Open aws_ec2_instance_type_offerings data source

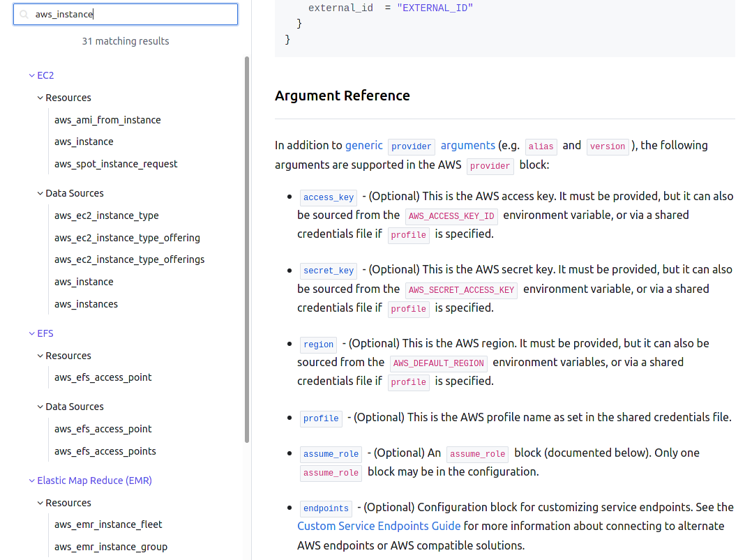130,259
